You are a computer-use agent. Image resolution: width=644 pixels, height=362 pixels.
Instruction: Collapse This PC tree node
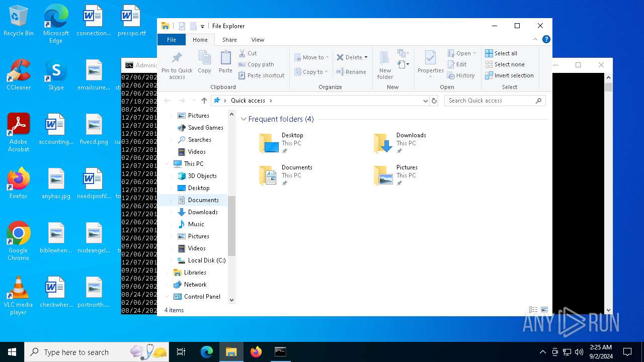[167, 164]
